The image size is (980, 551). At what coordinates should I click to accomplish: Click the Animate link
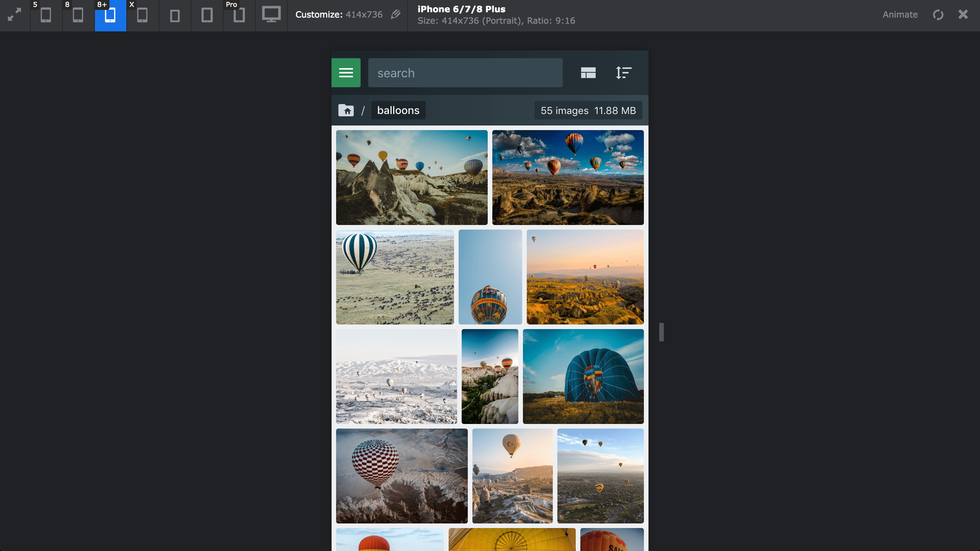900,15
